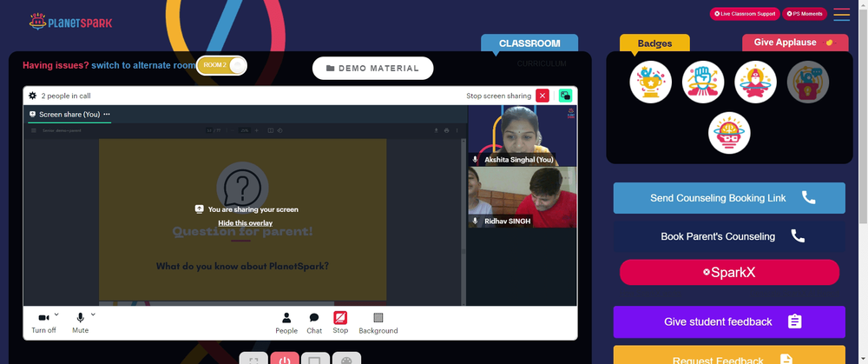Click PDF fit-to-page icon
This screenshot has width=868, height=364.
pos(271,131)
